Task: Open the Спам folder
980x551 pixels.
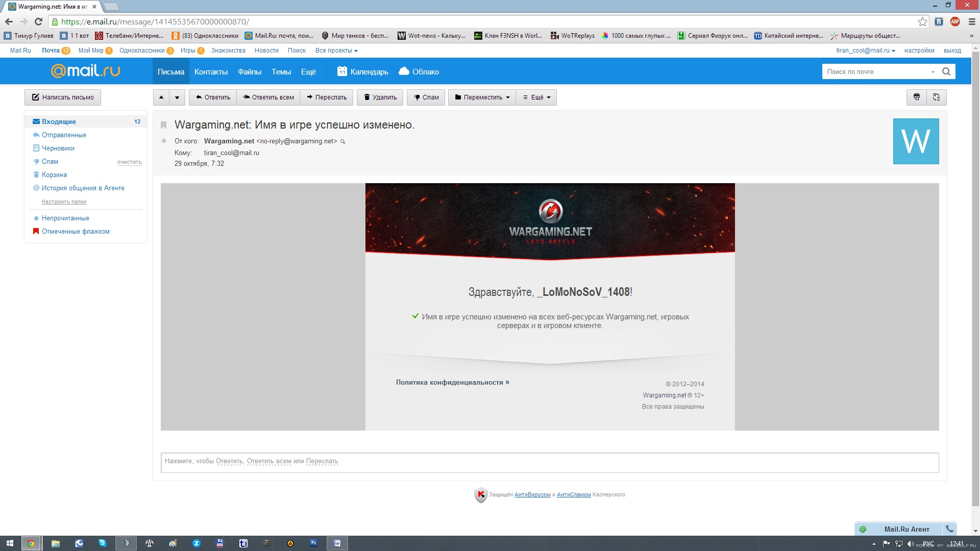Action: point(50,161)
